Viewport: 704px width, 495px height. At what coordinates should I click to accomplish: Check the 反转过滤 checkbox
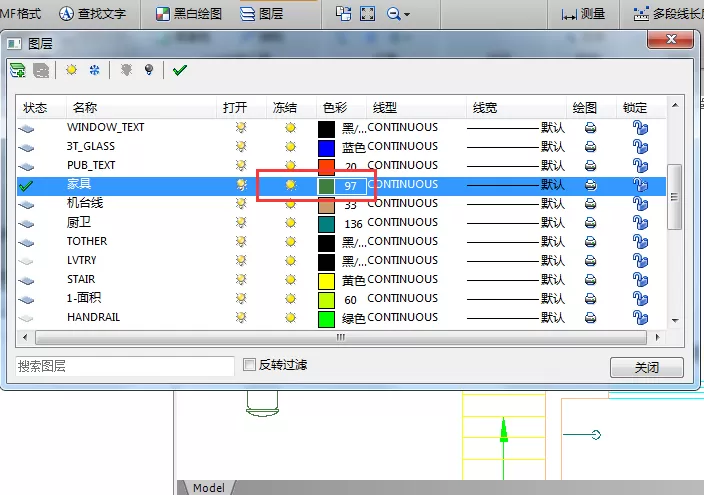click(x=249, y=364)
